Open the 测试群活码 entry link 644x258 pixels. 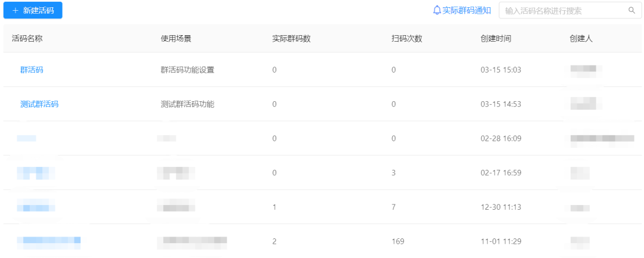click(39, 104)
